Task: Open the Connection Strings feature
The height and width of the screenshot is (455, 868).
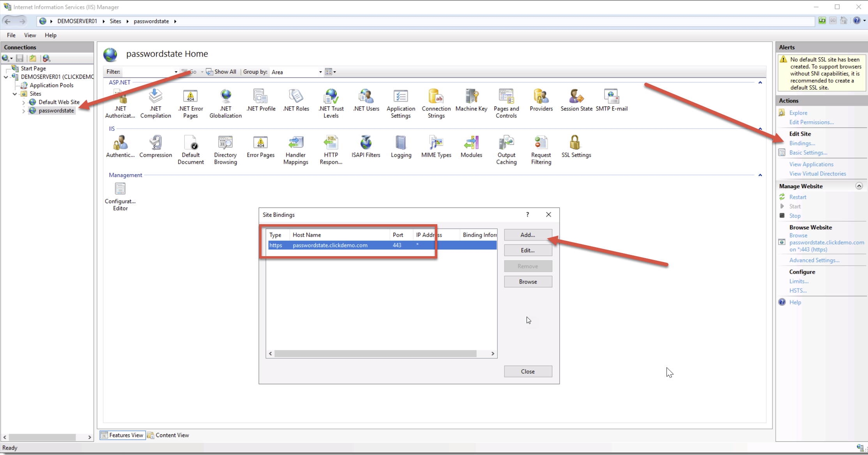Action: pyautogui.click(x=436, y=103)
